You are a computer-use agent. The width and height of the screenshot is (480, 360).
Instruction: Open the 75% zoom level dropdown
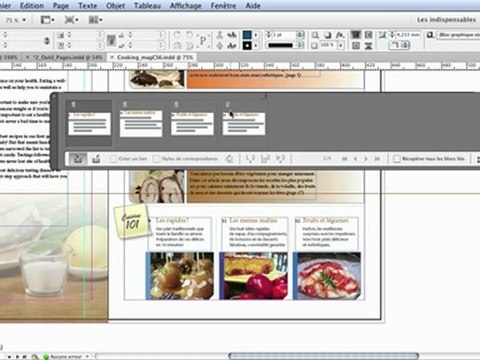click(x=24, y=20)
